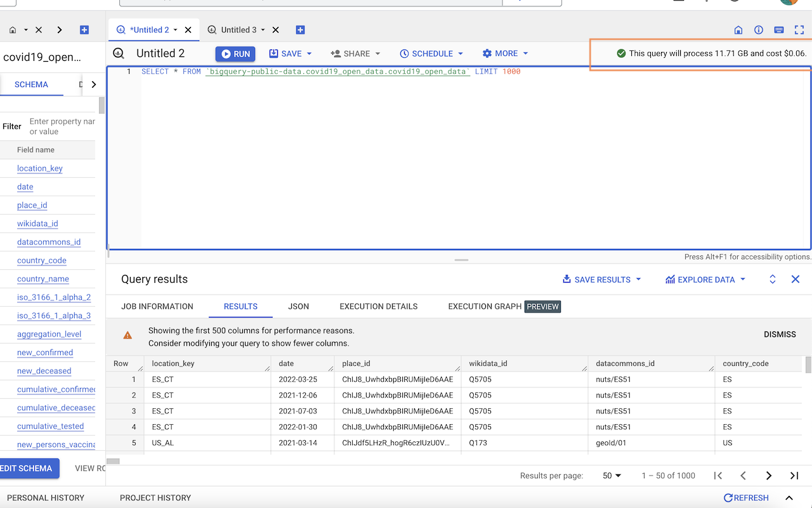
Task: Open the info icon in top-right toolbar
Action: click(x=759, y=30)
